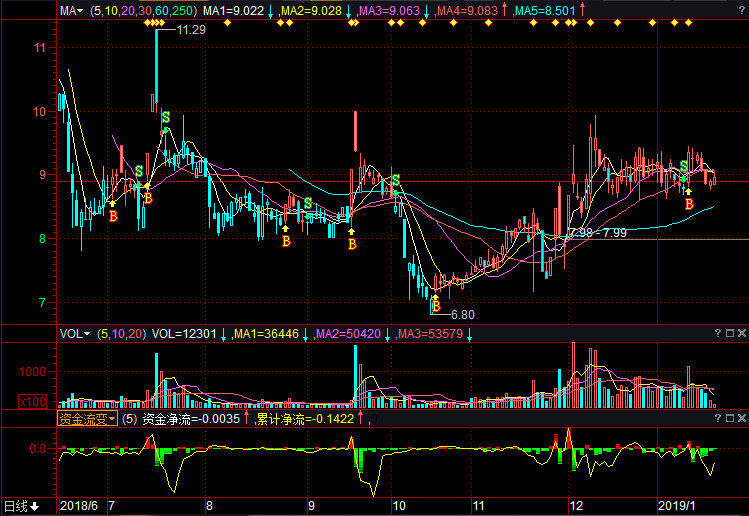Click the volume MA1=36446 legend

[266, 333]
